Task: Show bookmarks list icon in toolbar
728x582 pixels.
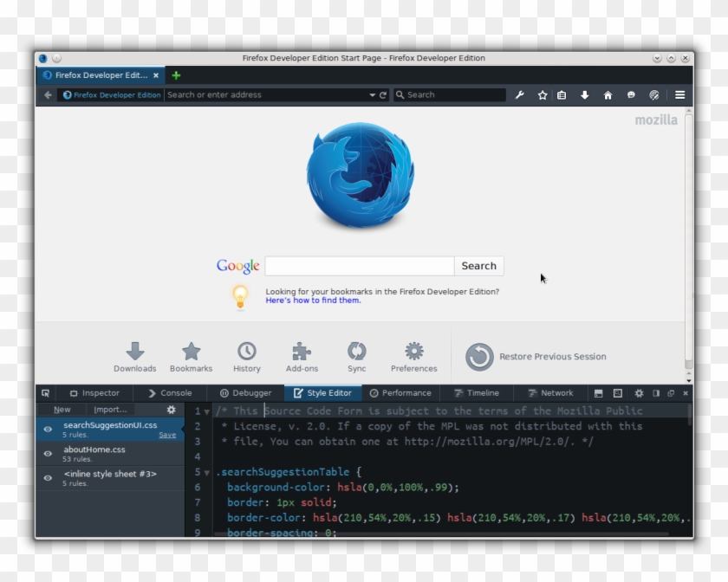Action: coord(562,94)
